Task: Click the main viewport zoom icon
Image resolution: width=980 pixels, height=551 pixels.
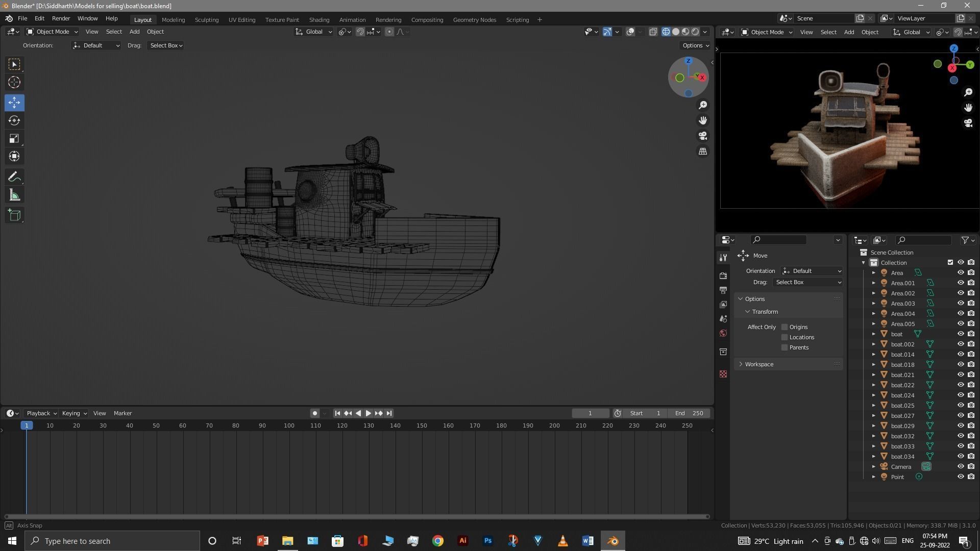Action: click(703, 105)
